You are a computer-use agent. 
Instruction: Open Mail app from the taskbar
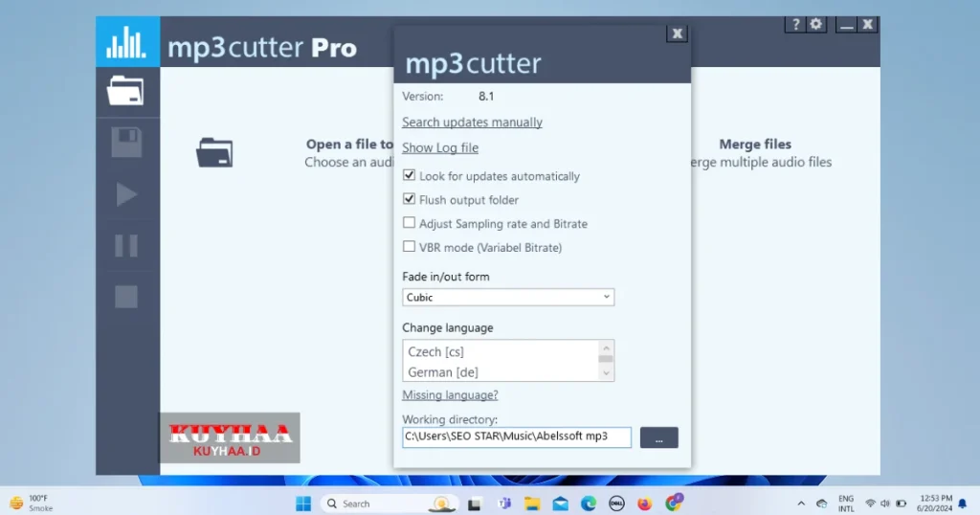coord(561,504)
